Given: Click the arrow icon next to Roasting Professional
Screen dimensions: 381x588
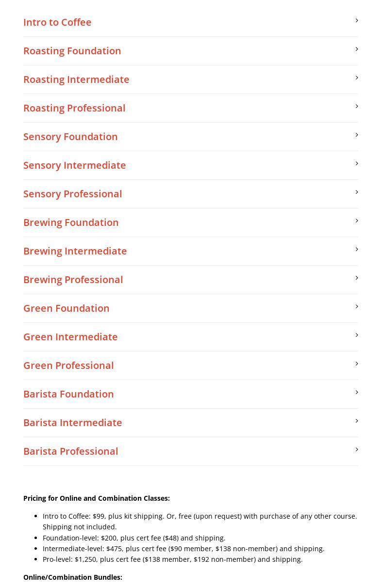Looking at the screenshot, I should (x=356, y=106).
